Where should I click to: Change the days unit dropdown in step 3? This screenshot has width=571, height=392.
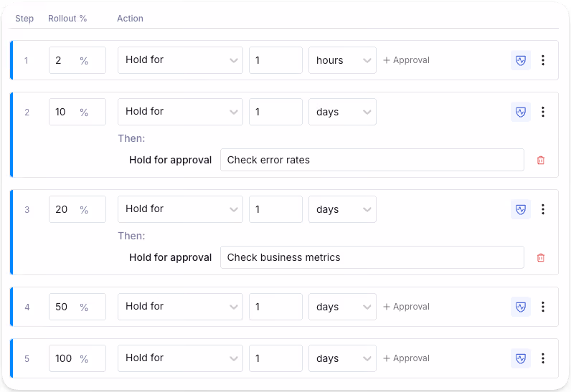(342, 209)
